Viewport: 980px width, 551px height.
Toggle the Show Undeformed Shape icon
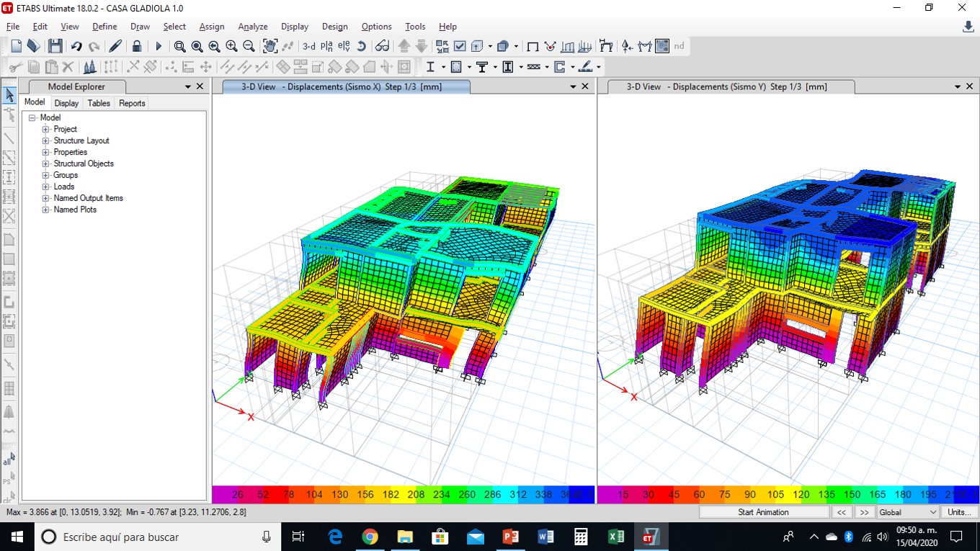coord(533,46)
